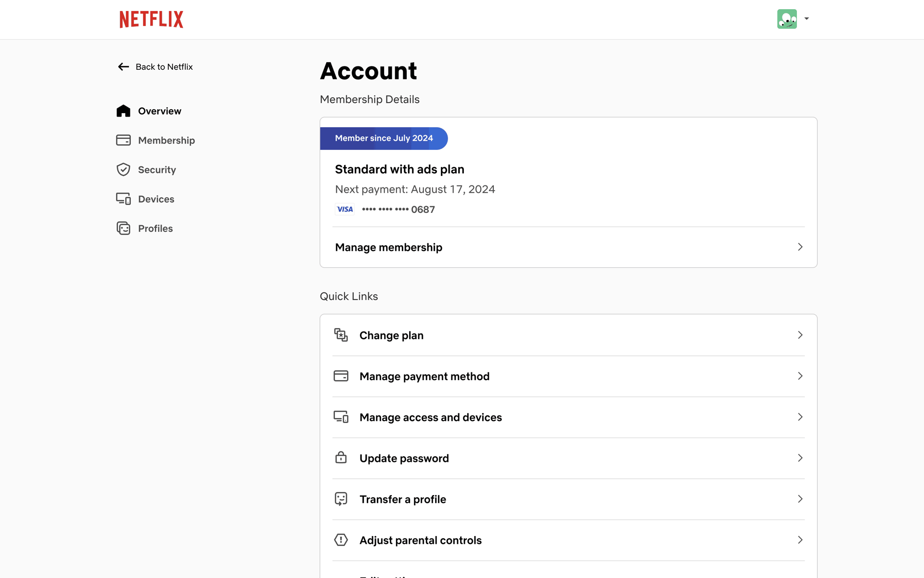Click chevron on Manage payment method row
This screenshot has height=578, width=924.
pyautogui.click(x=800, y=376)
